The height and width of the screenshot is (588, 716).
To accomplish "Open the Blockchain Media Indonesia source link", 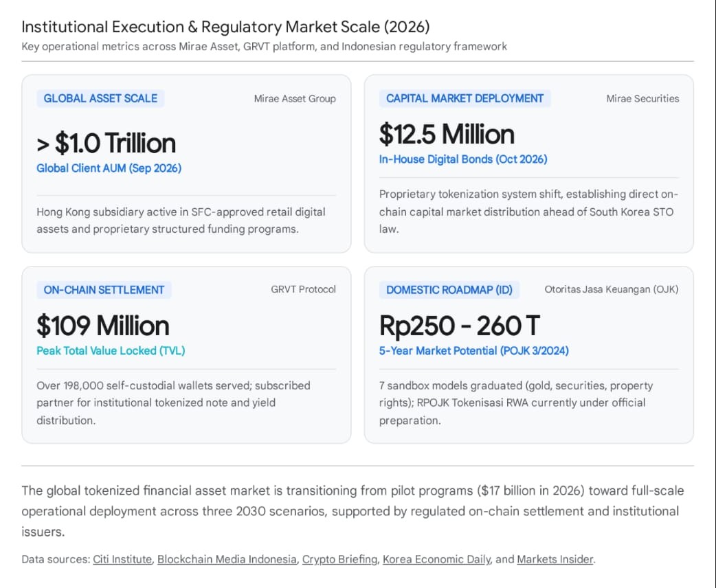I will tap(227, 559).
